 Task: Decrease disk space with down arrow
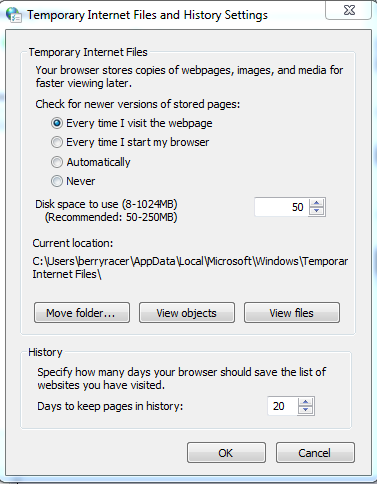[x=316, y=211]
